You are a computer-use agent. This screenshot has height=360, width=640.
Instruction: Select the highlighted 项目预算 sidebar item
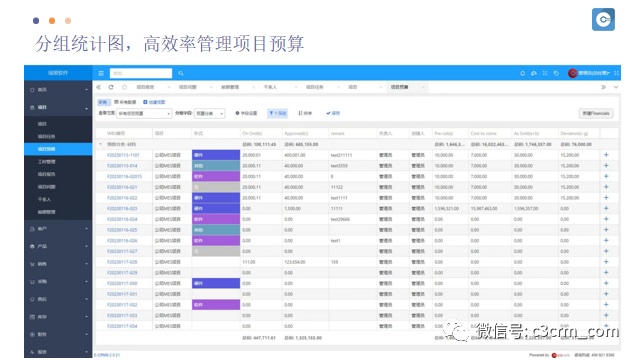coord(58,149)
